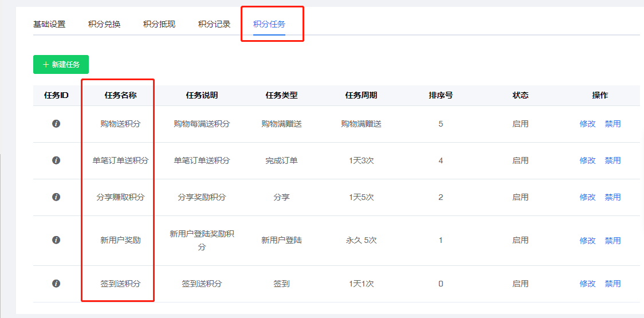Click the task name 分享赚取积分

pyautogui.click(x=120, y=197)
